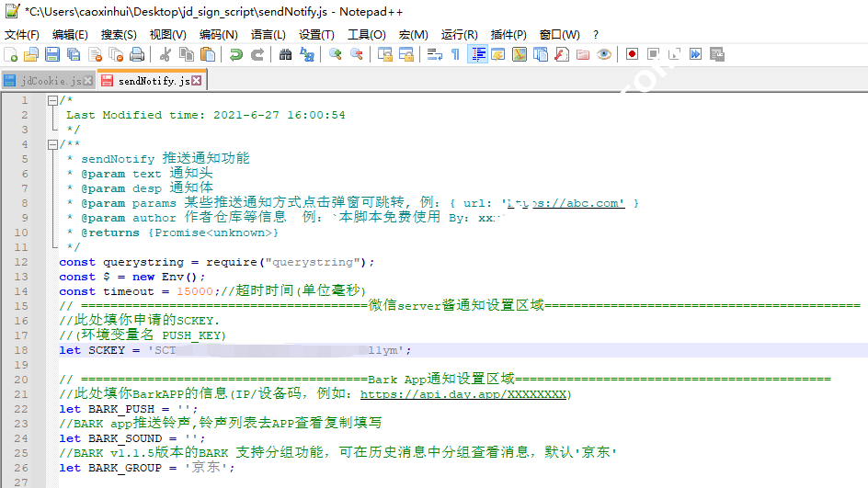Play back recorded macro icon
Screen dimensions: 868x488
pyautogui.click(x=674, y=54)
